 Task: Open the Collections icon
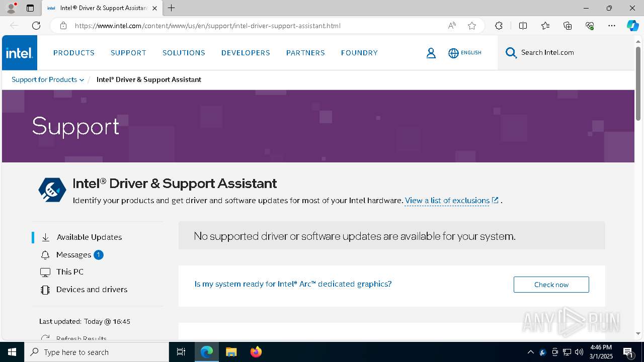click(x=568, y=26)
